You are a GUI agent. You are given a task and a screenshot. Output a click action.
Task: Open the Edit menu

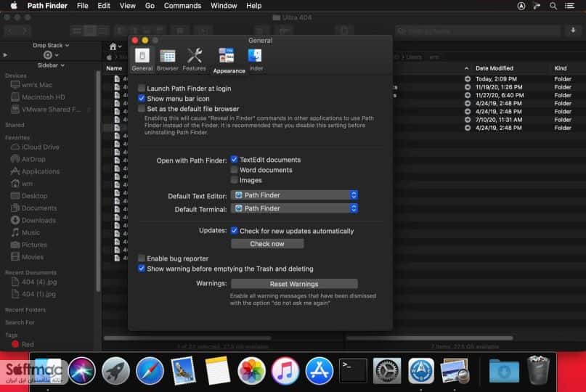pos(104,6)
